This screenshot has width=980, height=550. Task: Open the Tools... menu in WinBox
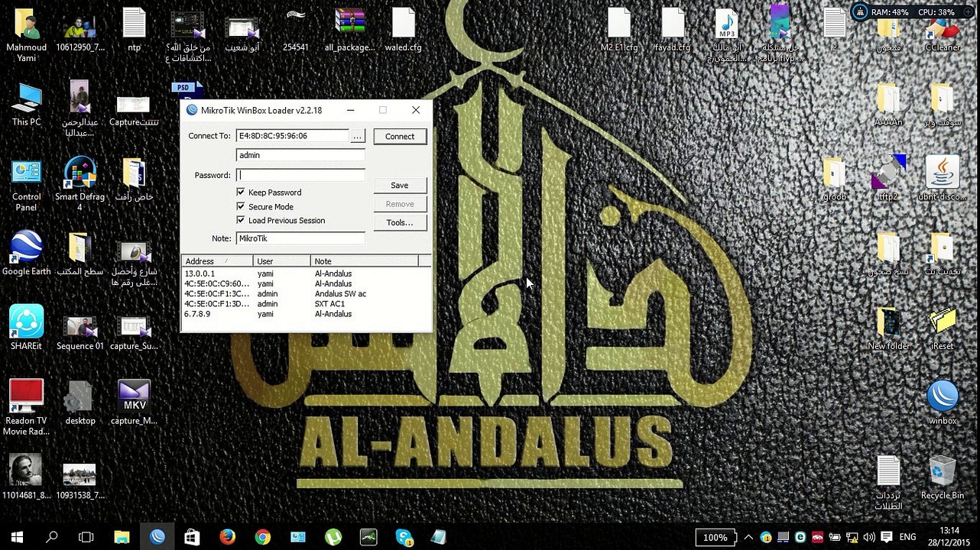pos(400,222)
